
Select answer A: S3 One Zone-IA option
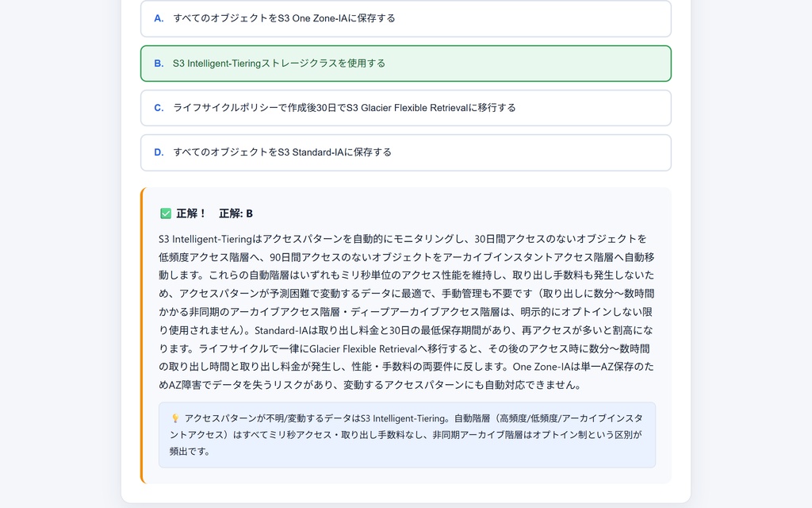[405, 18]
